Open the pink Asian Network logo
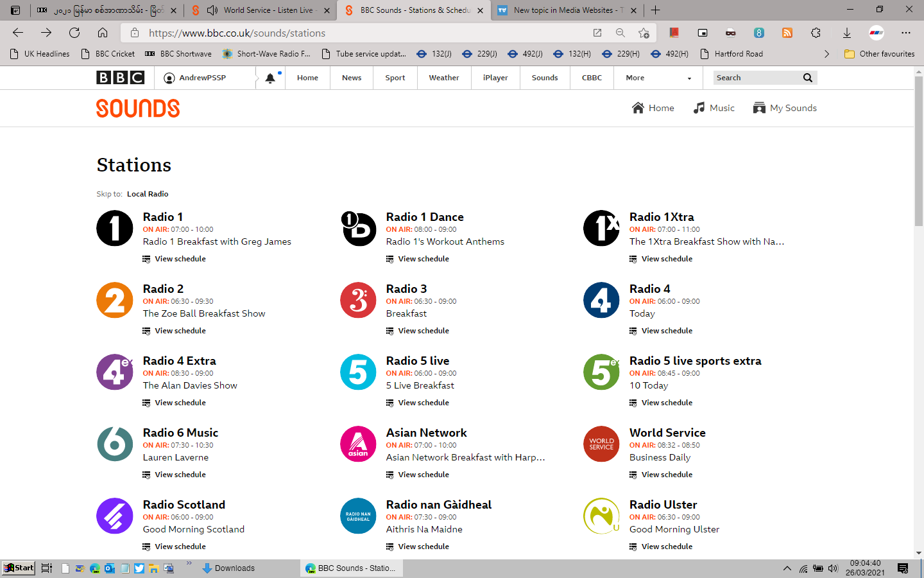The image size is (924, 578). coord(358,444)
